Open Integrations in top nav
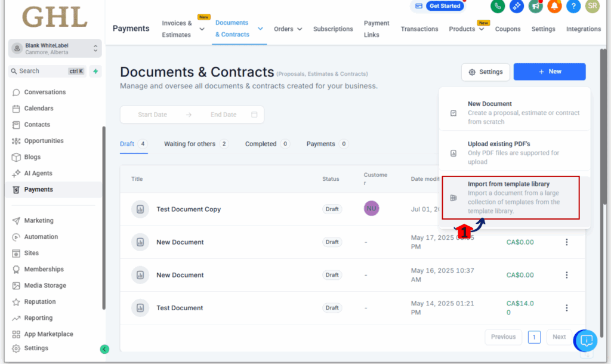The image size is (611, 364). coord(584,29)
